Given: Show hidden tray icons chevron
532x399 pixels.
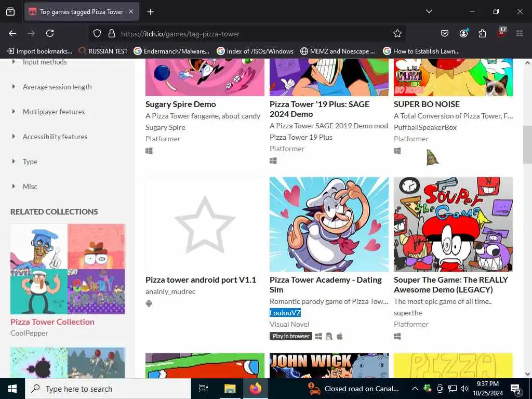Looking at the screenshot, I should click(415, 389).
